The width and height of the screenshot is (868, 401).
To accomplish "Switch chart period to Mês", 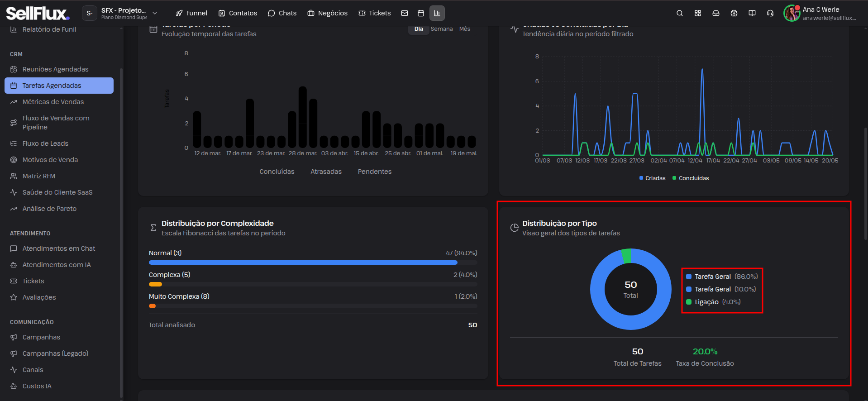I will tap(465, 29).
